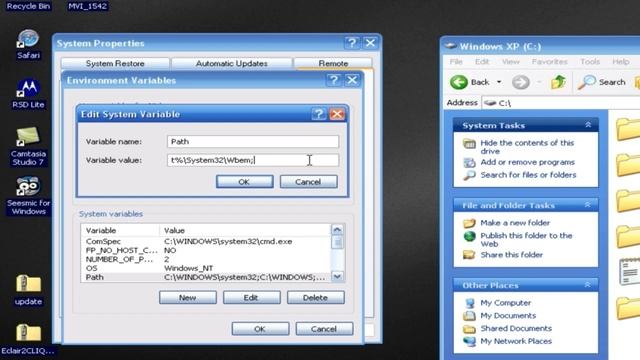Click the My Computer icon in Other Places
The width and height of the screenshot is (640, 360).
pos(469,303)
